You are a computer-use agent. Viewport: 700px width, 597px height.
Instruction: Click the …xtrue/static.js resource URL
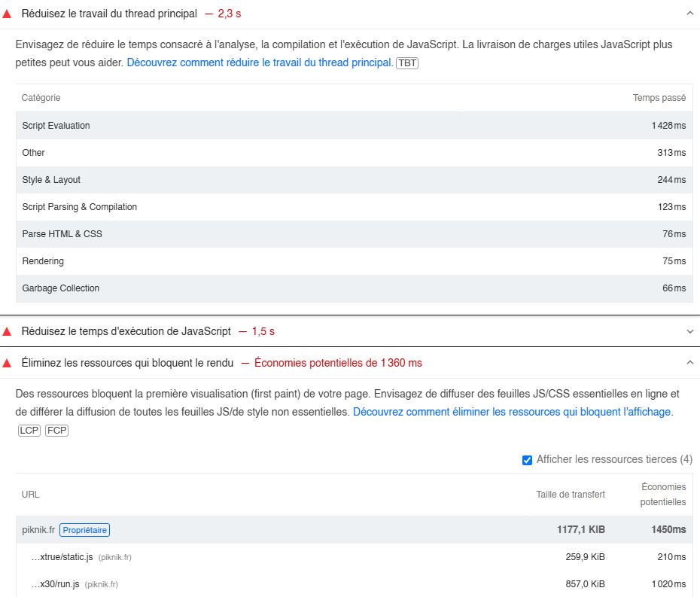[62, 557]
